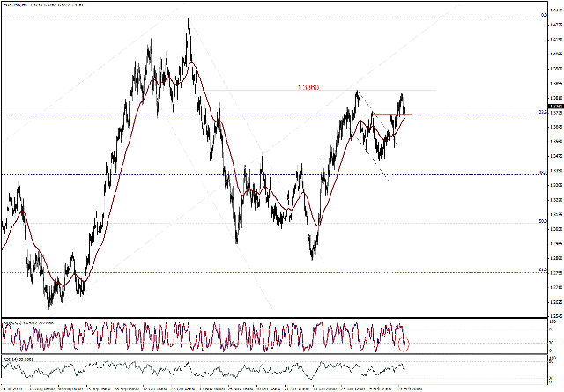Screen dimensions: 564x392
Task: Select the red circle marker on stochastic
Action: tap(404, 342)
